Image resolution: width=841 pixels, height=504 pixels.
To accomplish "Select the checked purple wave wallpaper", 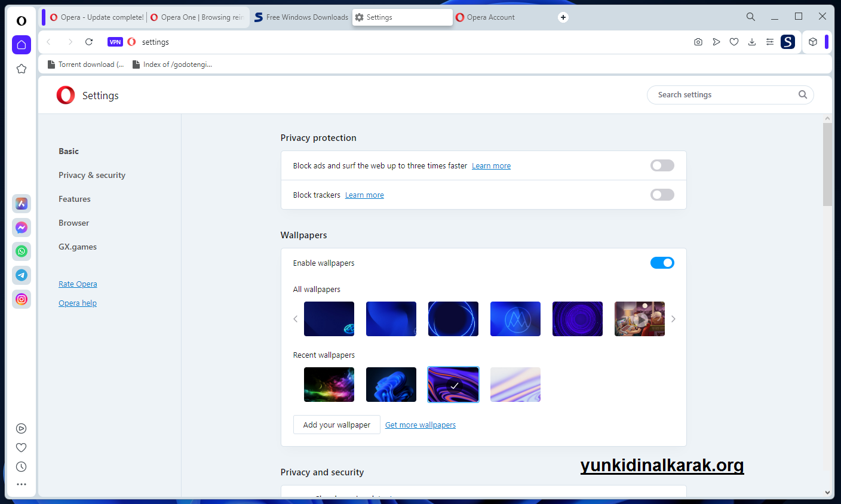I will click(453, 385).
